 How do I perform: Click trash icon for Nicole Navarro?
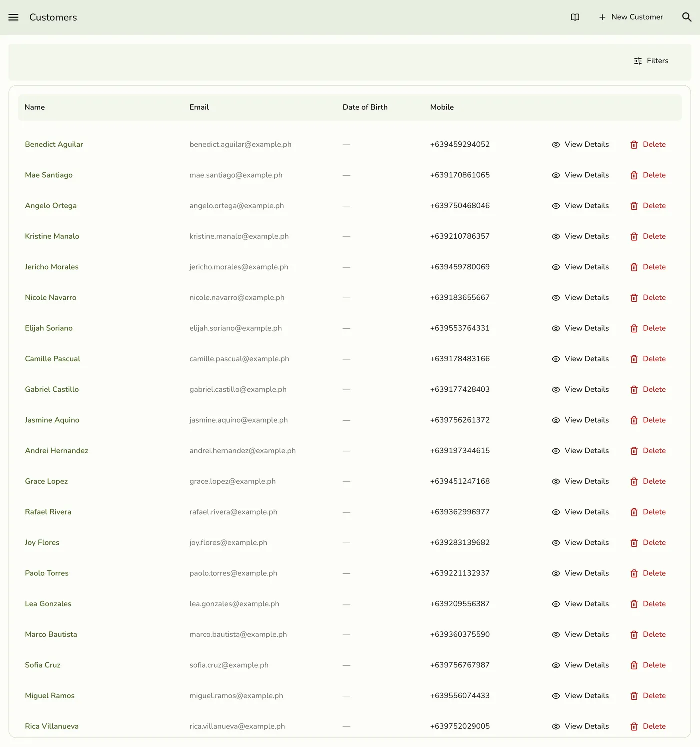[x=634, y=298]
